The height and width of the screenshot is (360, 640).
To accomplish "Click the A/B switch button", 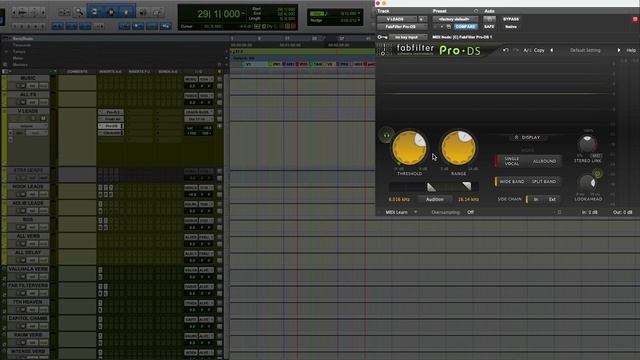I will [527, 50].
